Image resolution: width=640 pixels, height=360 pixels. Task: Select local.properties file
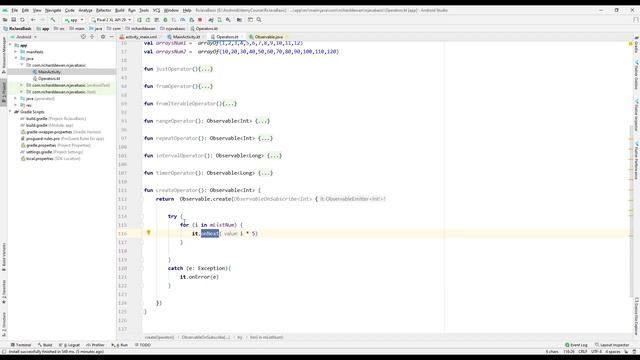pos(51,158)
